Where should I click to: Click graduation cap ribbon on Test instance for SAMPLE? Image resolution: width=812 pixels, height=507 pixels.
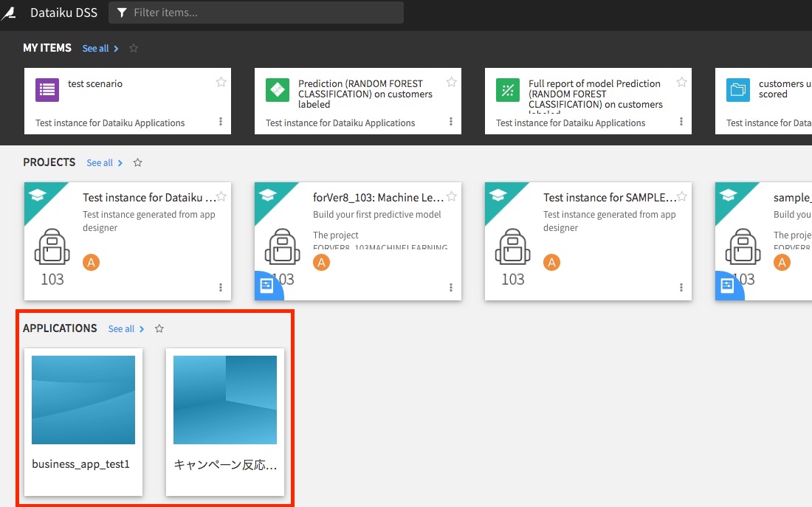(498, 196)
